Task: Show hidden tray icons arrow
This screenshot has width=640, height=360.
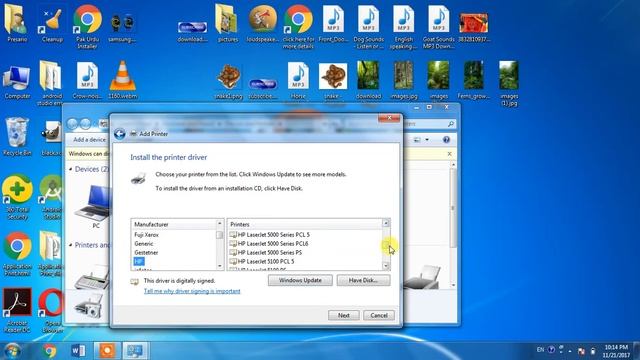Action: coord(570,351)
